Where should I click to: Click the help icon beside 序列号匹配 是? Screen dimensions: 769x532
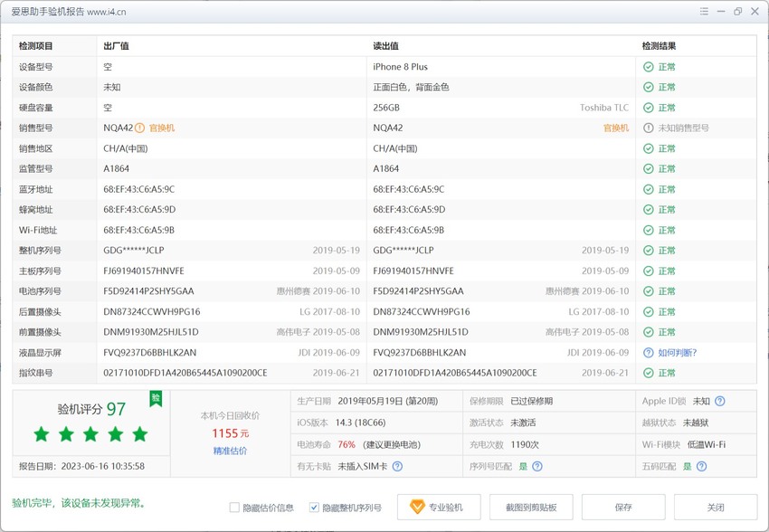pos(537,466)
